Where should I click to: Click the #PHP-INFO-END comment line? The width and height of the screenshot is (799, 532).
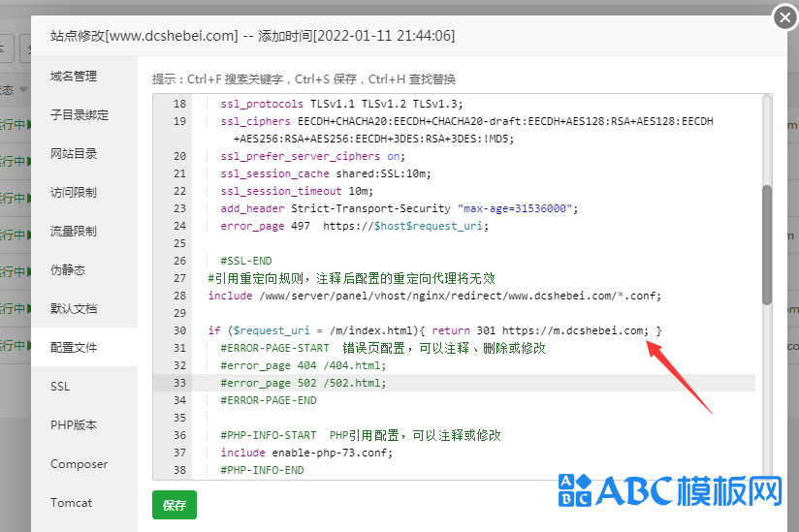click(262, 470)
